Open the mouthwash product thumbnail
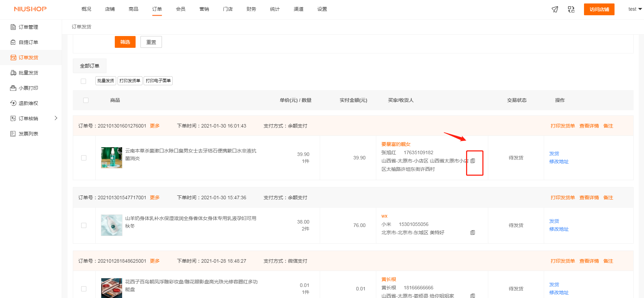The image size is (644, 298). click(111, 158)
